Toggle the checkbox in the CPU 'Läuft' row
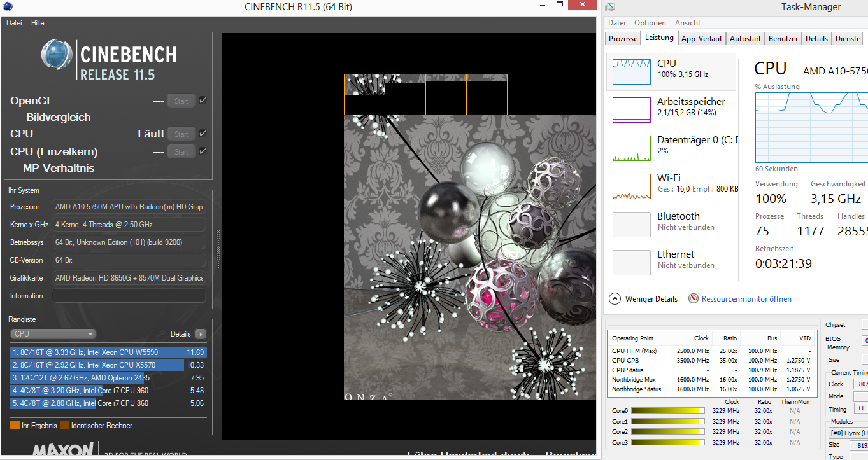The height and width of the screenshot is (460, 868). (x=203, y=134)
